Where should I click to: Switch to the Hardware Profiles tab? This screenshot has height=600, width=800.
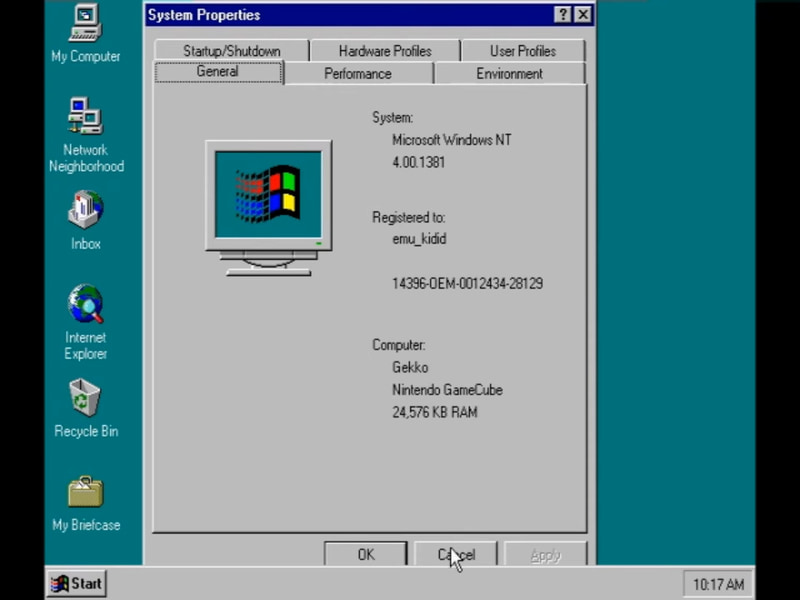tap(385, 51)
